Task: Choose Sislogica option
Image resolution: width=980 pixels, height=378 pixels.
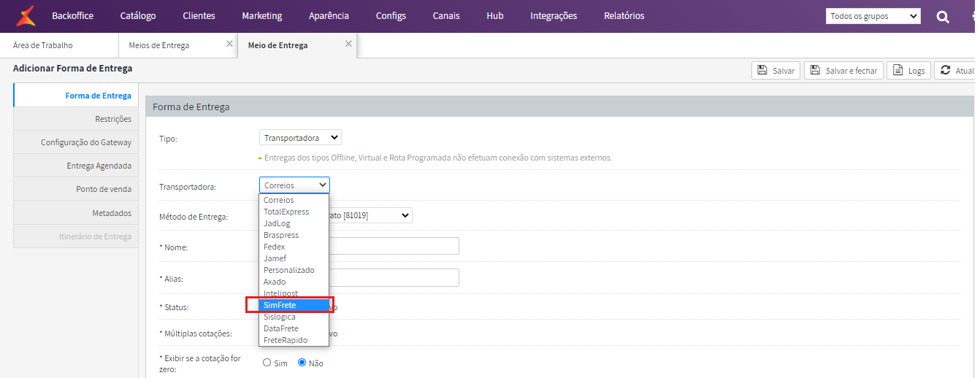Action: click(294, 317)
